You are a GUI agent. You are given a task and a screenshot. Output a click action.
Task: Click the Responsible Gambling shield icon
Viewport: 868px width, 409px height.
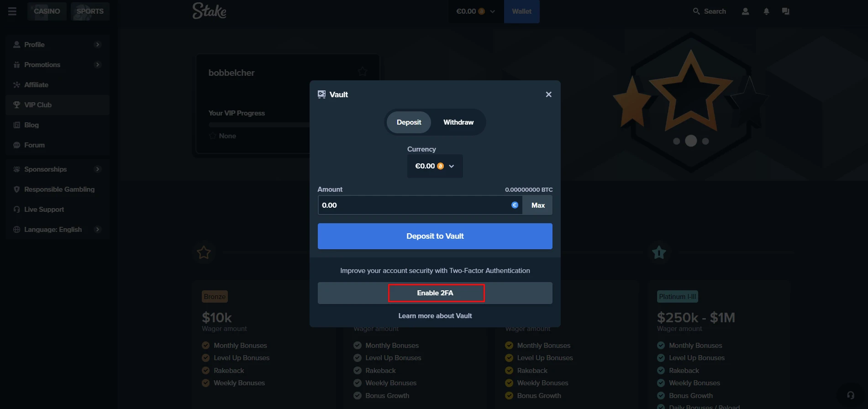tap(17, 189)
